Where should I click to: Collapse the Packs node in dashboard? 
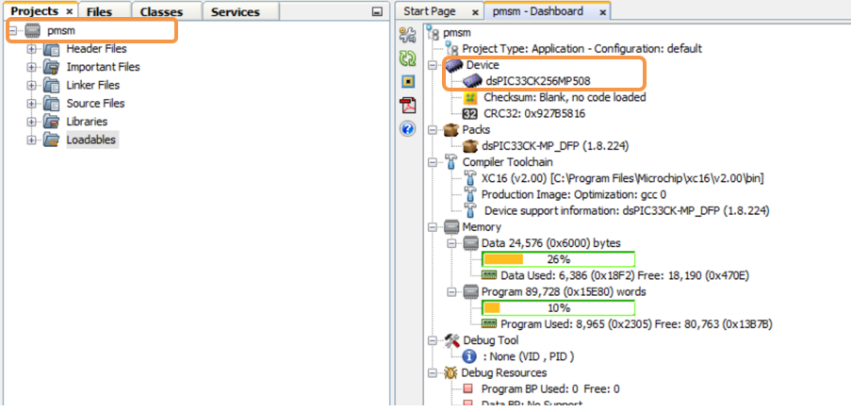pos(433,130)
